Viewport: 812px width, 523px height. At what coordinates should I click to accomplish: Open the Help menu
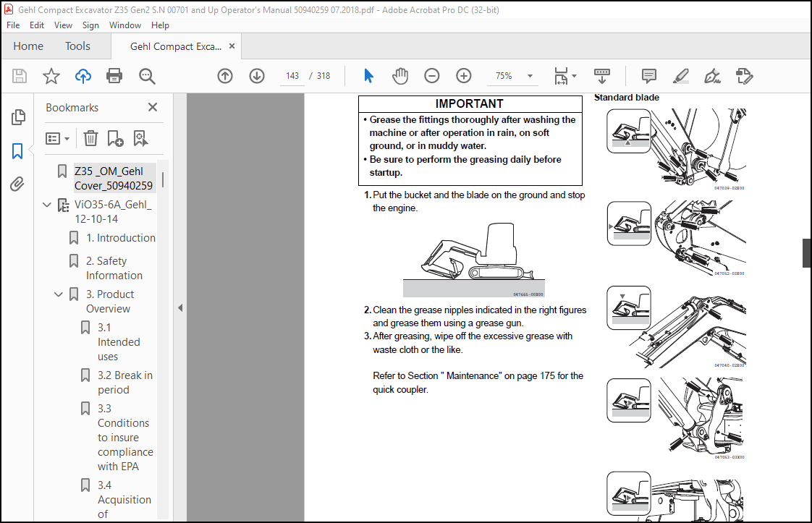160,25
